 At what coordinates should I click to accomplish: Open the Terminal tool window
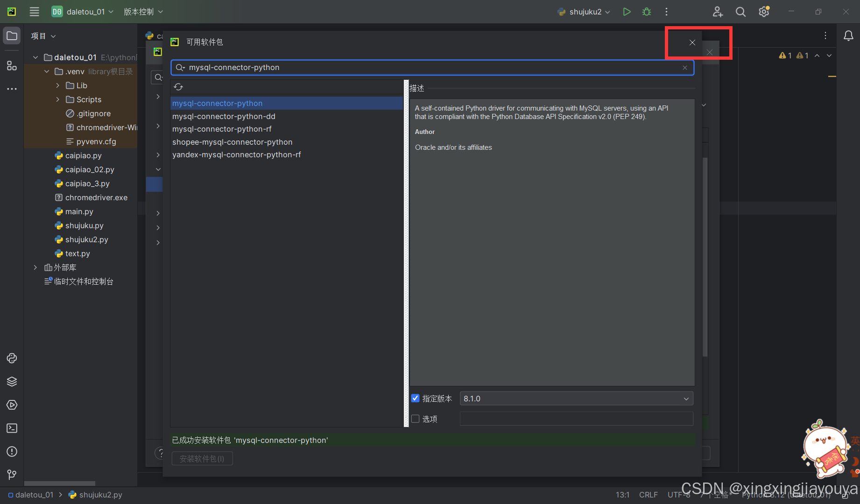pos(12,428)
